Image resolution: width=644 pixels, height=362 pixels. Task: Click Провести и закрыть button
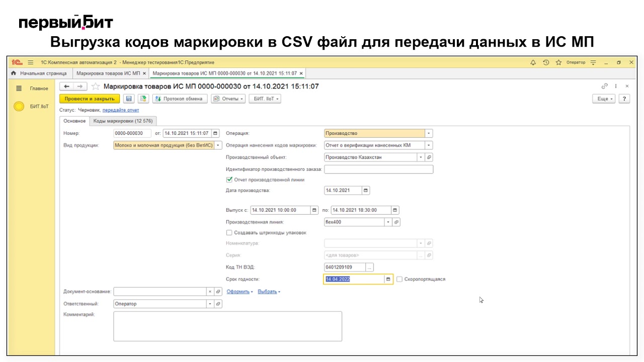pyautogui.click(x=90, y=99)
